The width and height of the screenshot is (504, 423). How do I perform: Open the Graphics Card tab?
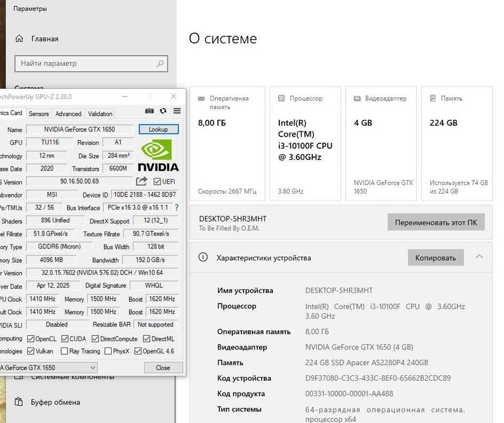click(x=11, y=113)
